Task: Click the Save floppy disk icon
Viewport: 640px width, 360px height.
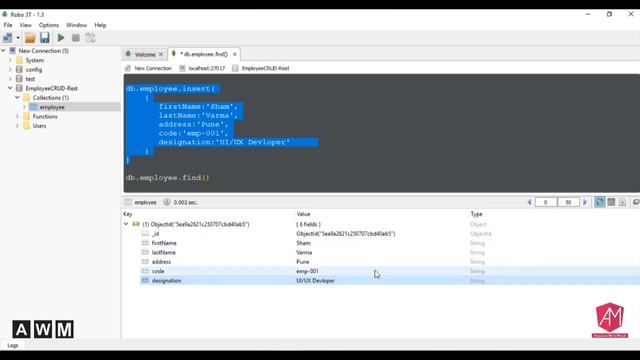Action: tap(44, 38)
